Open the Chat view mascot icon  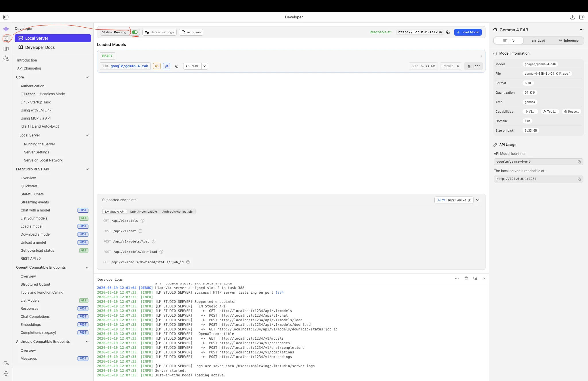[6, 29]
